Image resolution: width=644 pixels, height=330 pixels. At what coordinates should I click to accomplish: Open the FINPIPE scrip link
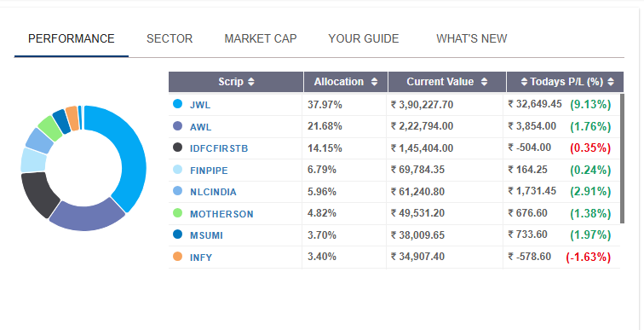209,171
